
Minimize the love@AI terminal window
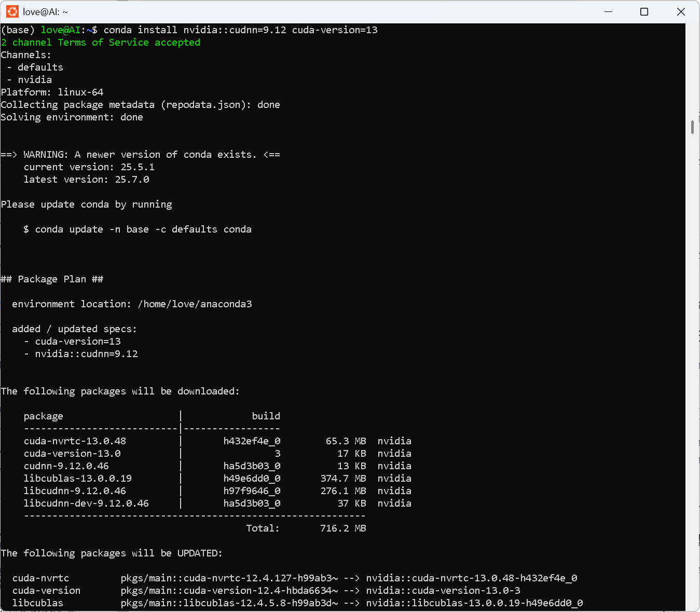[x=609, y=11]
